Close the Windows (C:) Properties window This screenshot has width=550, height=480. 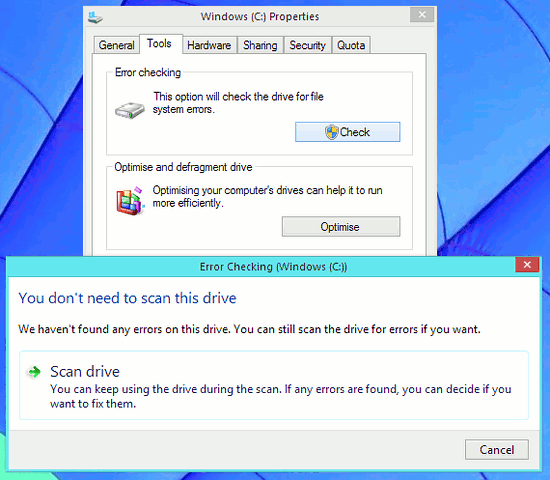[422, 15]
